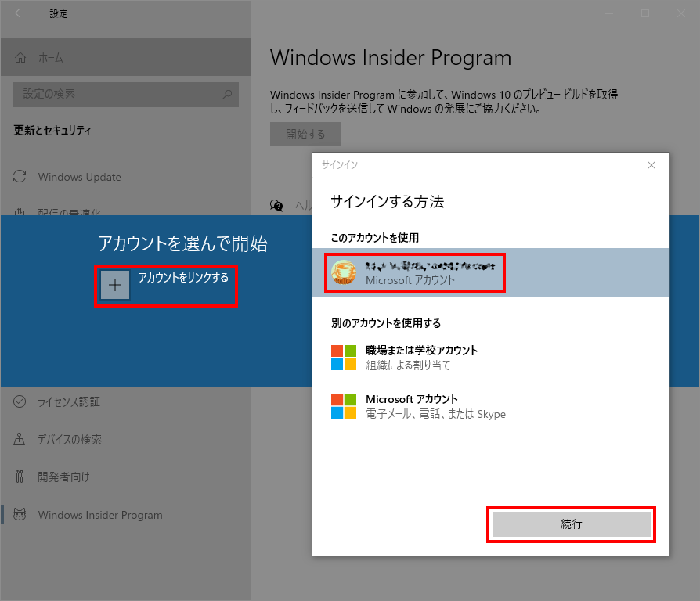Open ホーム in settings sidebar

coord(126,57)
